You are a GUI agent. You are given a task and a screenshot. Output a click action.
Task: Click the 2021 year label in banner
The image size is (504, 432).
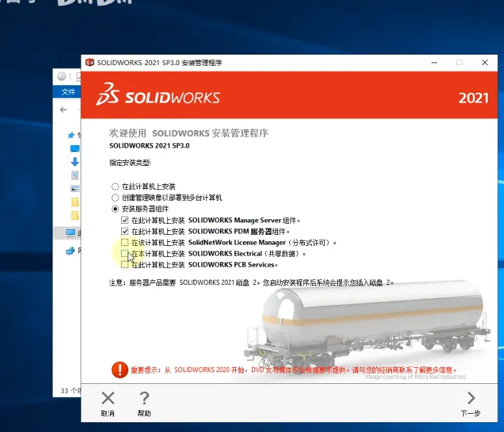[x=473, y=98]
